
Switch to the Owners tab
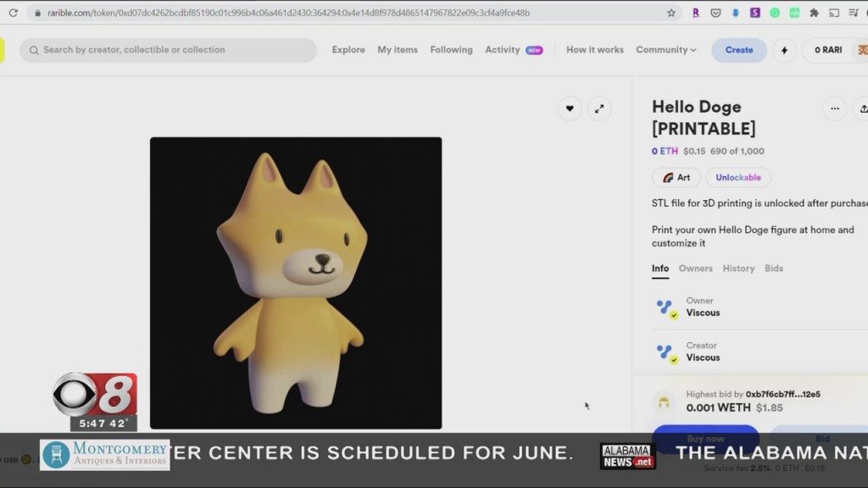coord(695,269)
